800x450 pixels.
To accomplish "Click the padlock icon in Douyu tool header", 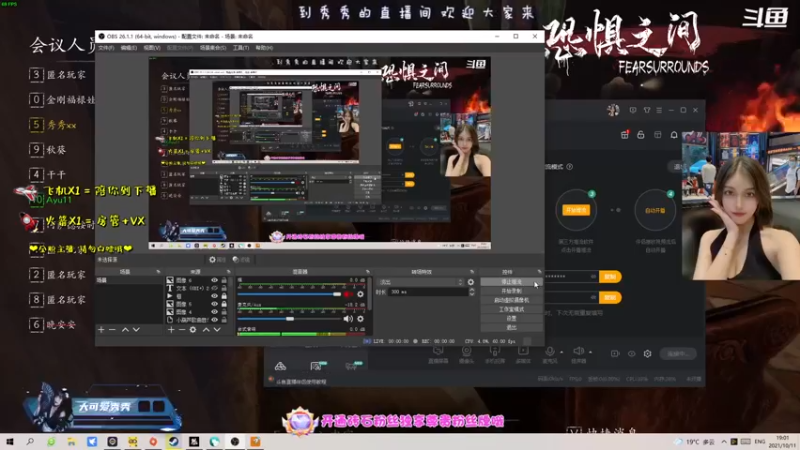I will click(641, 135).
